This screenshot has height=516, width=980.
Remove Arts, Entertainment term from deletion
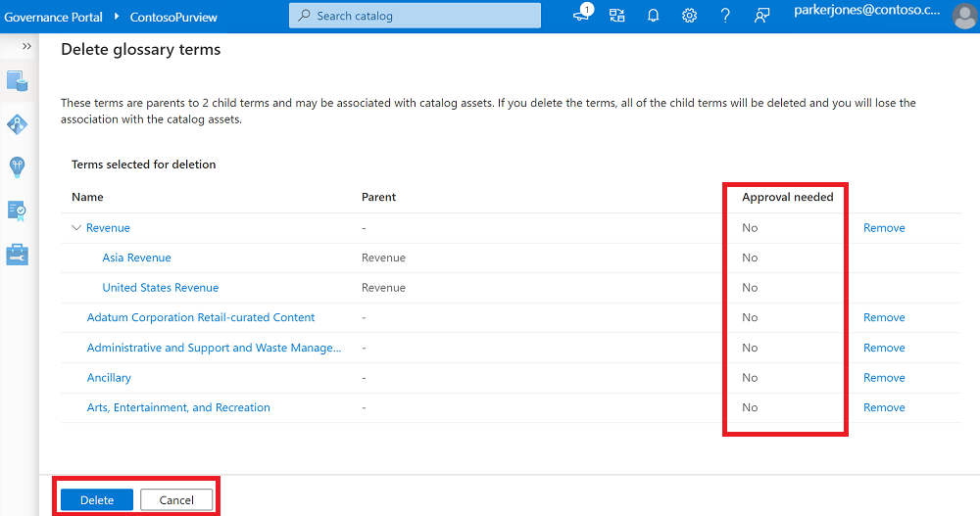(x=884, y=407)
